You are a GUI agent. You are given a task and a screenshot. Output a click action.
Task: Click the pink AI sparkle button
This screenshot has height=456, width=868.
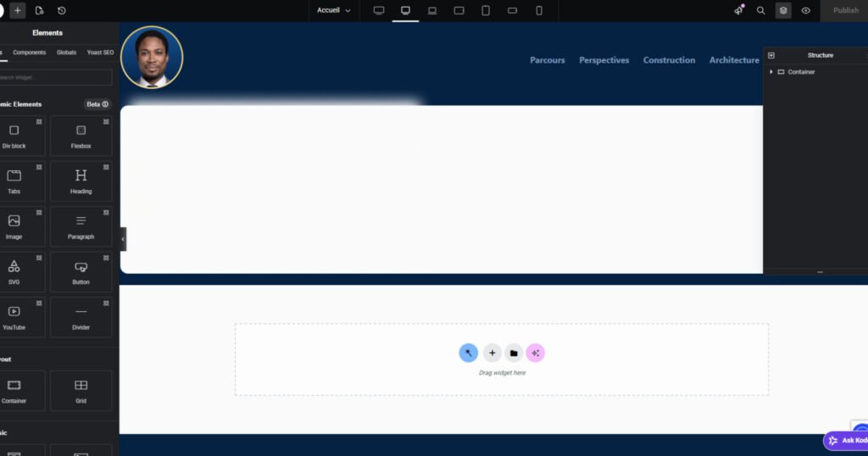(535, 353)
